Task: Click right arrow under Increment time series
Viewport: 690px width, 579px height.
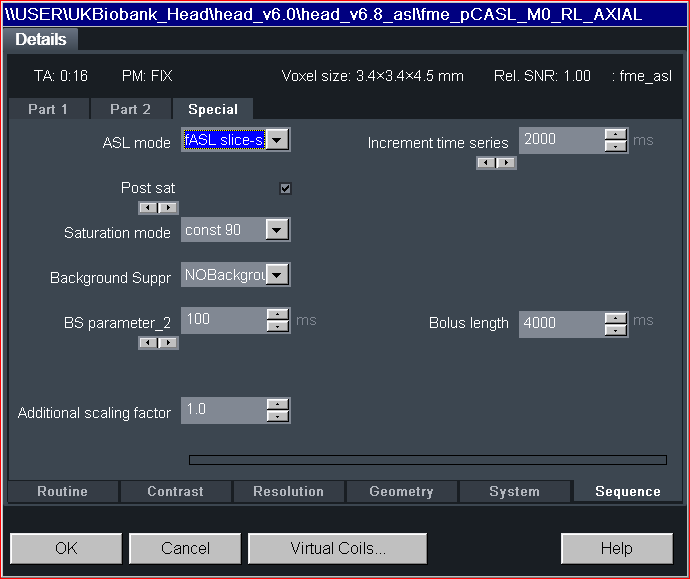Action: point(506,163)
